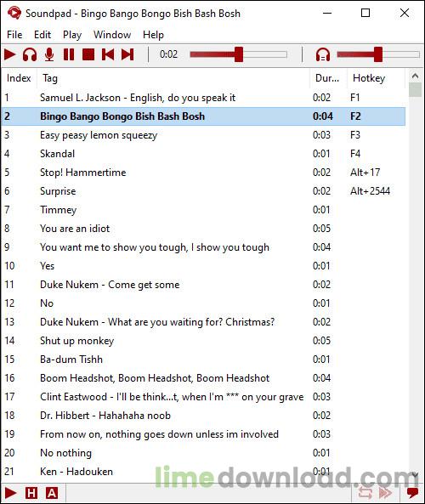The width and height of the screenshot is (425, 504).
Task: Click the speaker volume slider handle
Action: 378,54
